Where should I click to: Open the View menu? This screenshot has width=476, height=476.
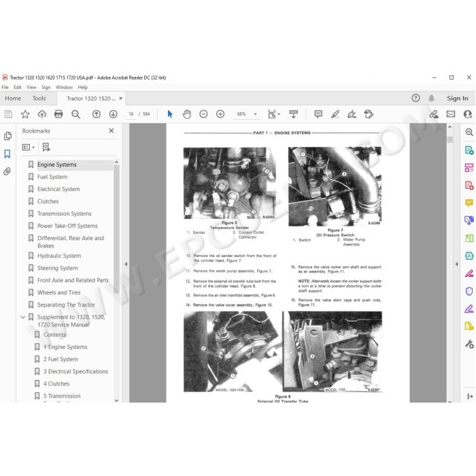[x=31, y=87]
